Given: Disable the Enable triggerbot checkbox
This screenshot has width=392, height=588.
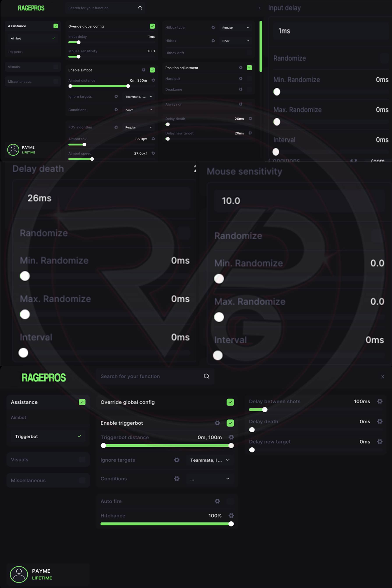Looking at the screenshot, I should 230,423.
